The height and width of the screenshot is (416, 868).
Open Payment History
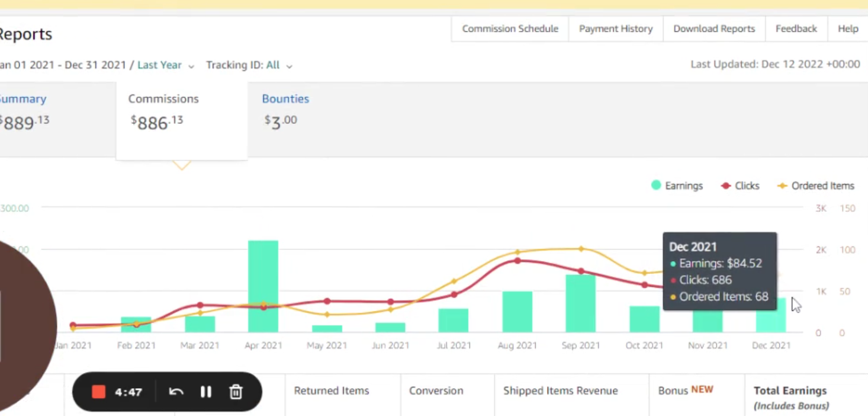pyautogui.click(x=616, y=28)
